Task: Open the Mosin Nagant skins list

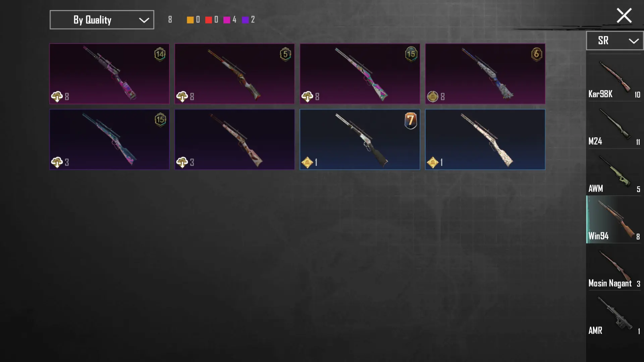Action: (614, 267)
